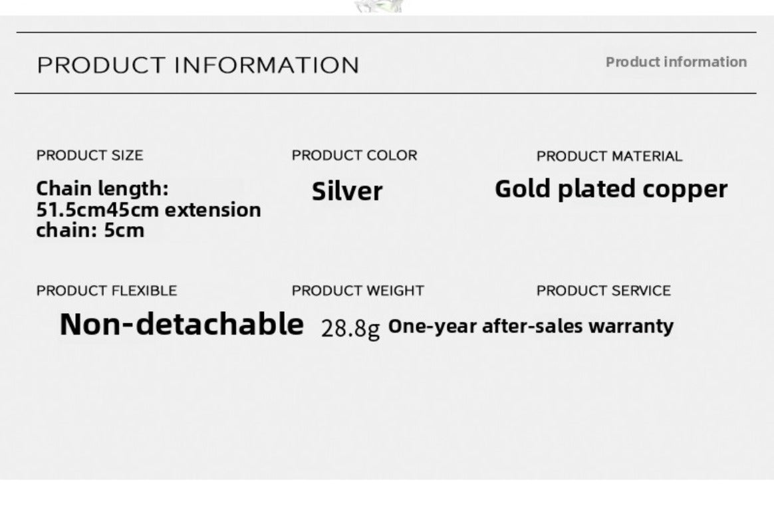Select the PRODUCT COLOR label
The height and width of the screenshot is (532, 774).
[x=354, y=156]
